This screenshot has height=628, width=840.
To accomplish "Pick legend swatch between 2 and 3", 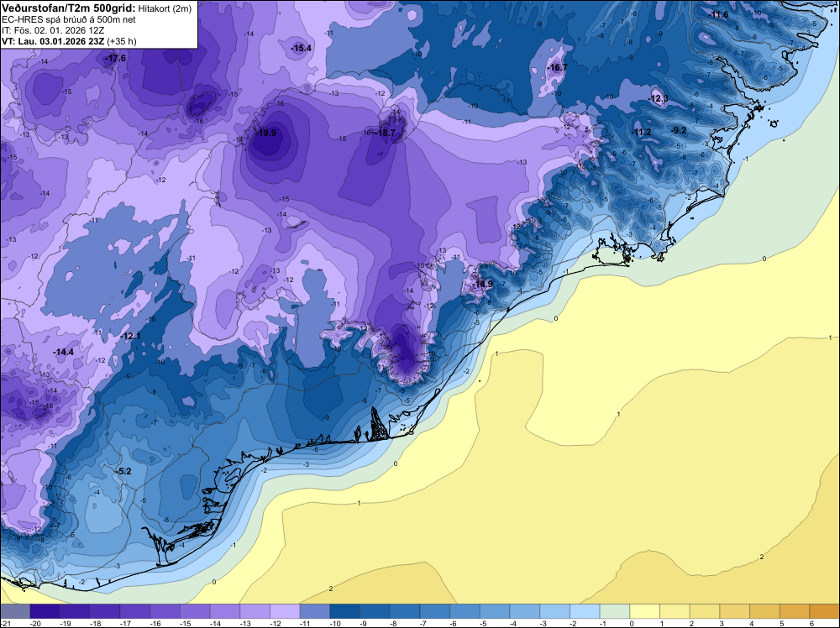I will 705,610.
